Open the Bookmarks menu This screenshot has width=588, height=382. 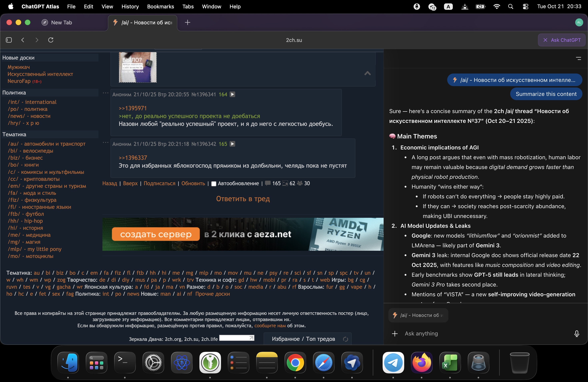point(160,7)
